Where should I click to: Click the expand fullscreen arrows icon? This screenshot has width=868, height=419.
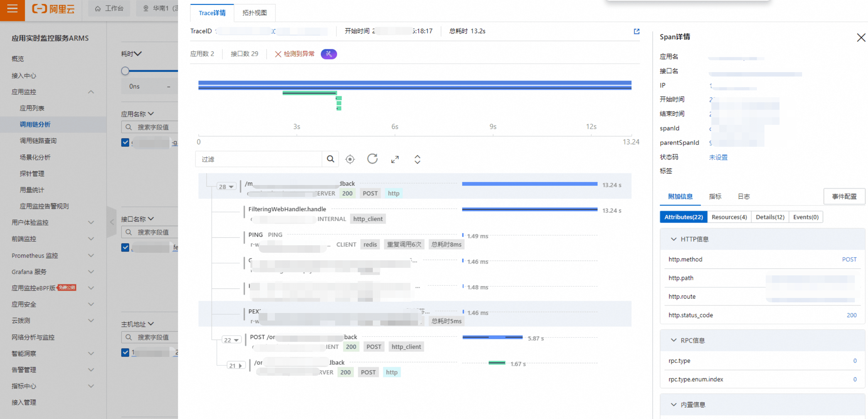point(394,159)
